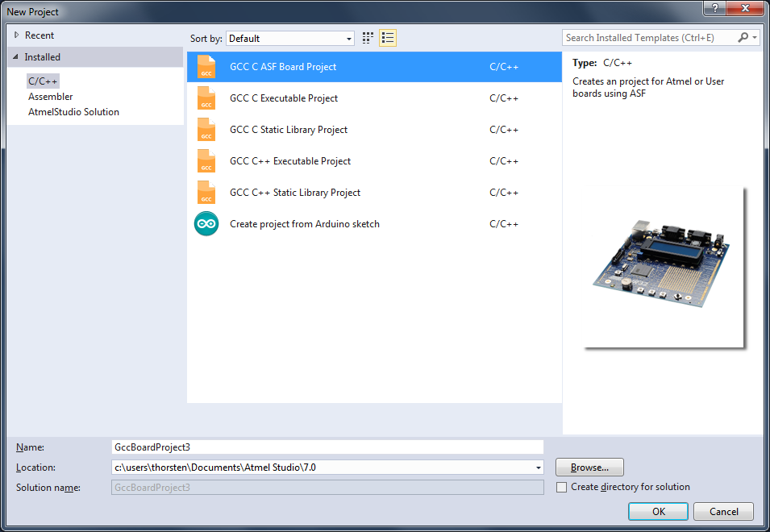
Task: Click the search magnifier icon
Action: 743,38
